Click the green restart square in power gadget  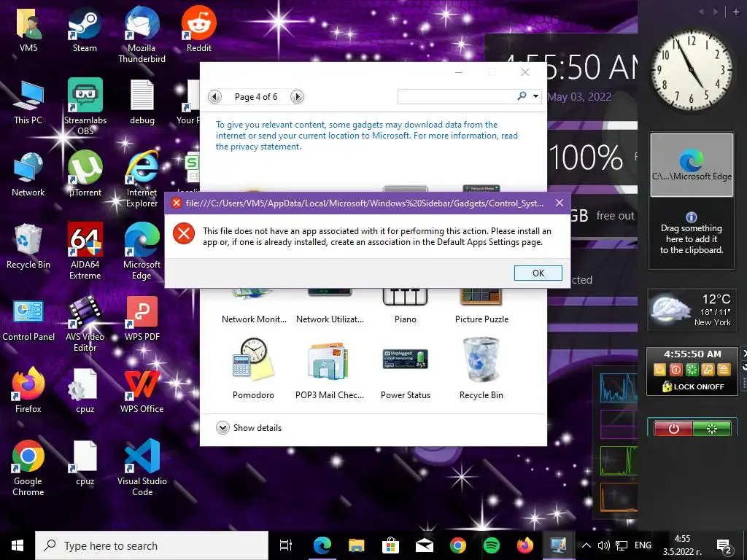(692, 370)
